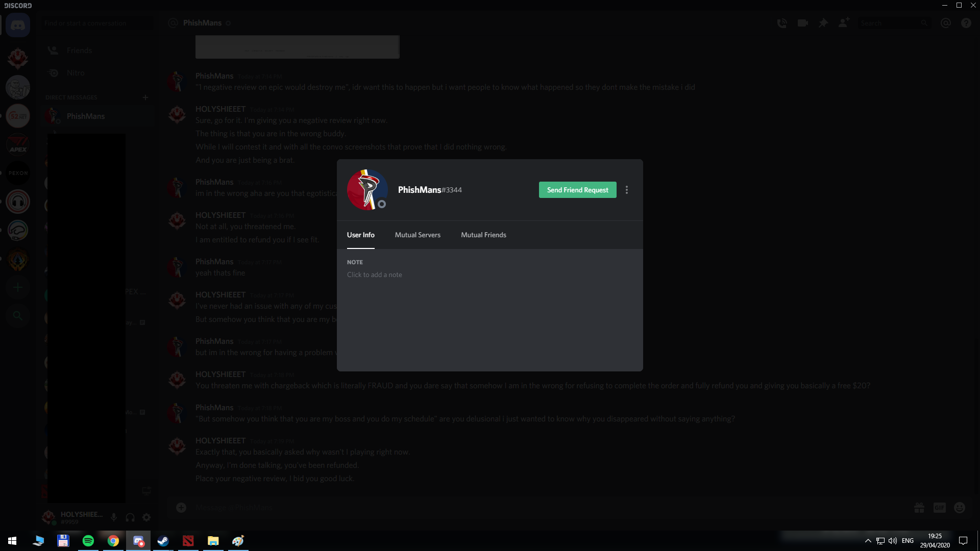Select the User Info tab
This screenshot has width=980, height=551.
[x=361, y=235]
